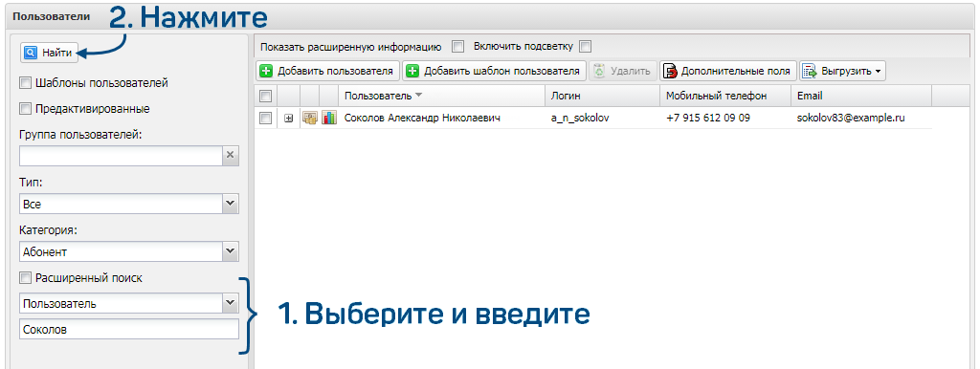Screen dimensions: 980x369
Task: Click the Найти search button
Action: coord(49,54)
